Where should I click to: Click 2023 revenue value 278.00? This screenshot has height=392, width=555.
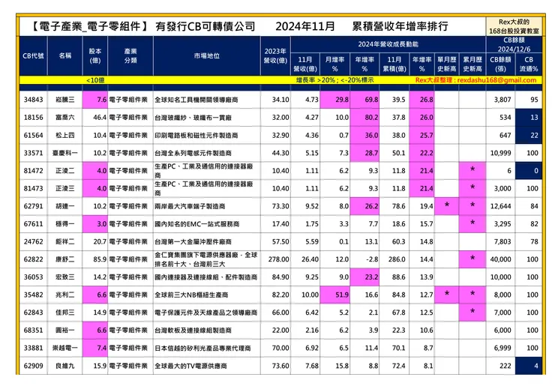(x=278, y=259)
